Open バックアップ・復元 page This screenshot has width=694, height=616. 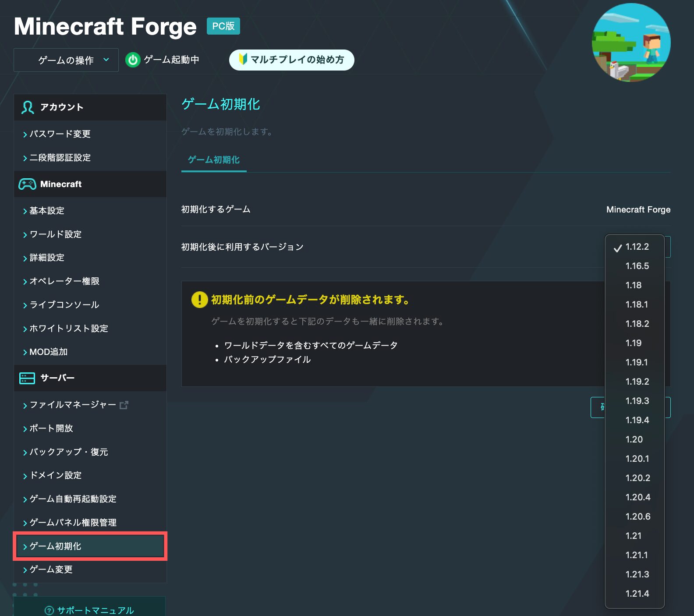pos(69,452)
